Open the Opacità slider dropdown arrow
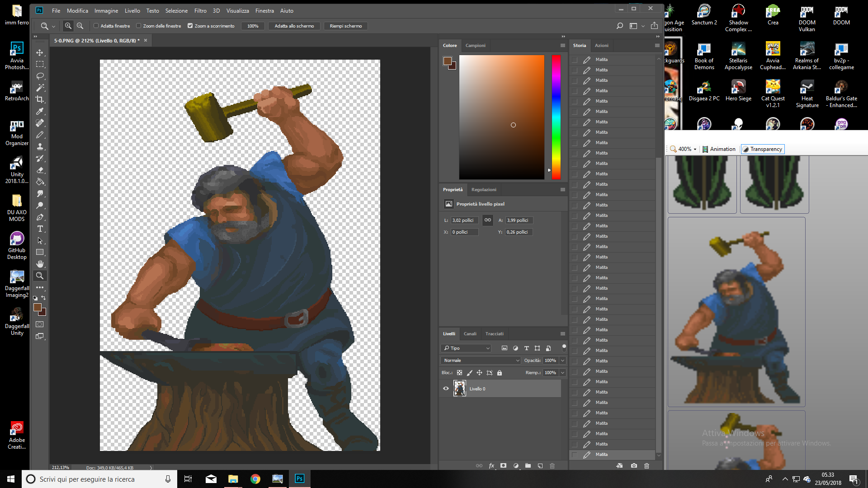The height and width of the screenshot is (488, 868). (x=563, y=361)
